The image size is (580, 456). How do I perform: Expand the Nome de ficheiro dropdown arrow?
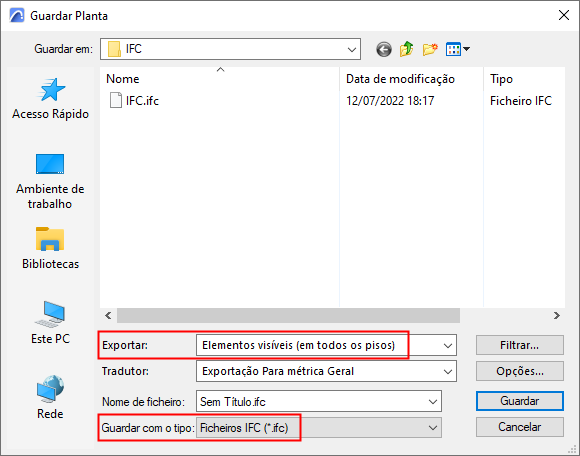(433, 402)
